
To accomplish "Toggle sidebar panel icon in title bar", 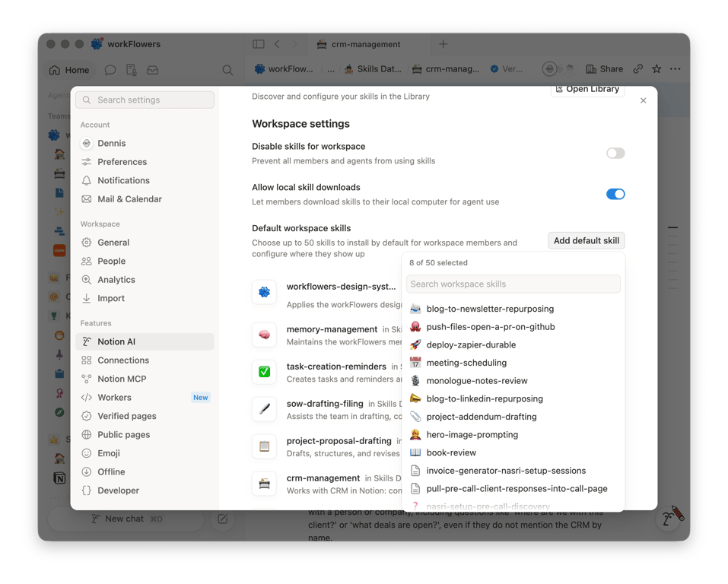I will (x=259, y=44).
